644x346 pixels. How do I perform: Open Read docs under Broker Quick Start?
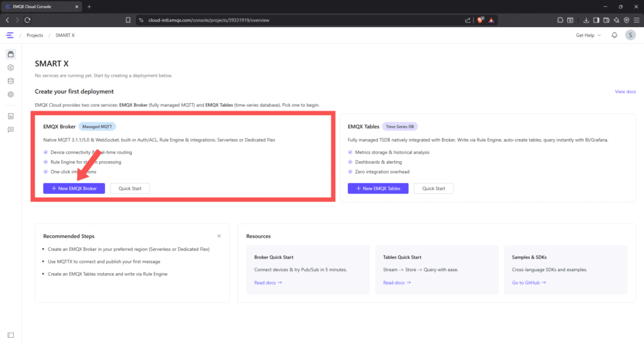[x=268, y=282]
